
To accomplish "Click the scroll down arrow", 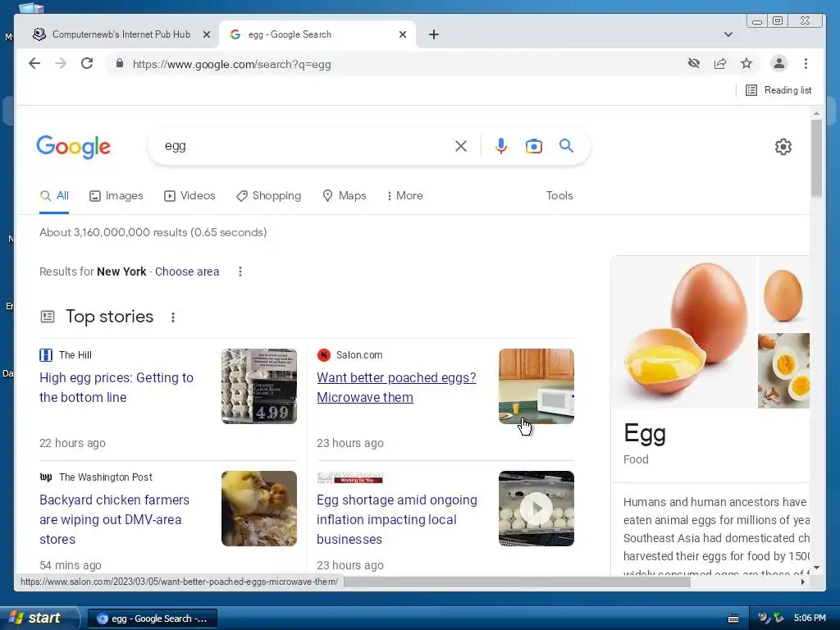I will [816, 568].
